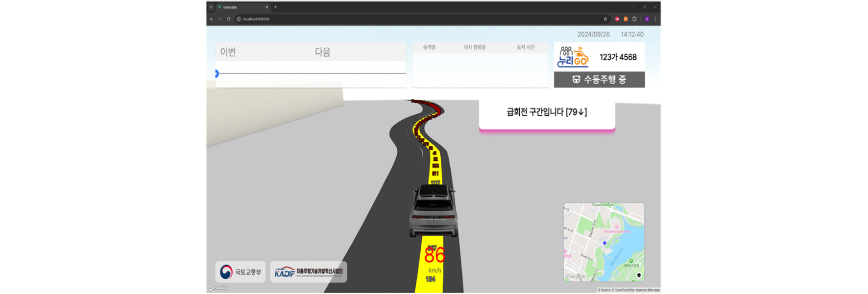
Task: Bookmark this page with the star
Action: (605, 19)
